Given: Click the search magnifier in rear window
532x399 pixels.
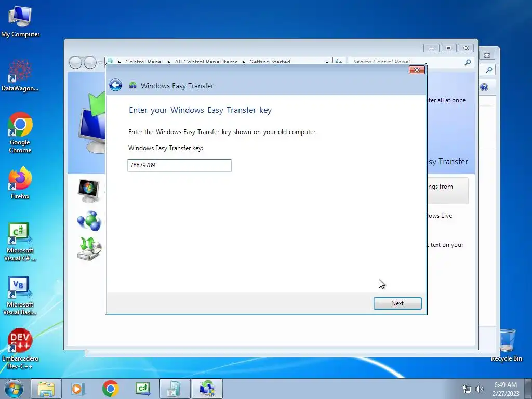Looking at the screenshot, I should [489, 70].
